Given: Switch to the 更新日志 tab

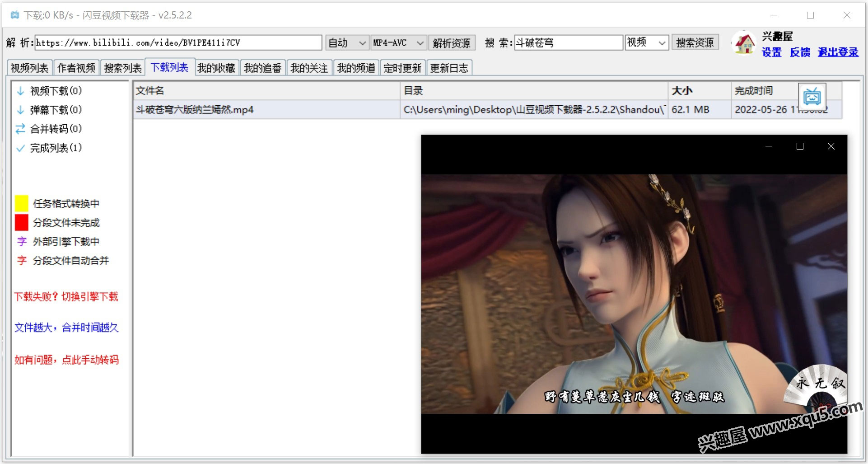Looking at the screenshot, I should click(449, 68).
